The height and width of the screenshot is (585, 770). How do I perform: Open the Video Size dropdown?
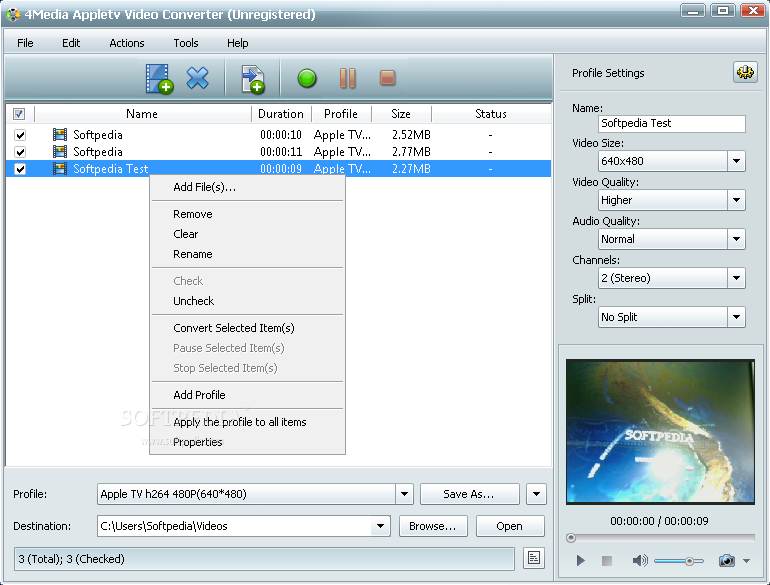(736, 161)
